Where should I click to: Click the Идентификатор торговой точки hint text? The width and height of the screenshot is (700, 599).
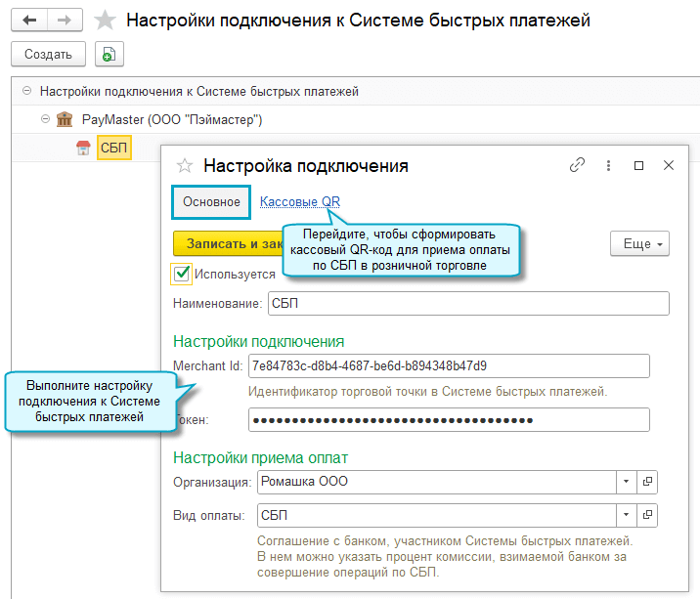[427, 392]
